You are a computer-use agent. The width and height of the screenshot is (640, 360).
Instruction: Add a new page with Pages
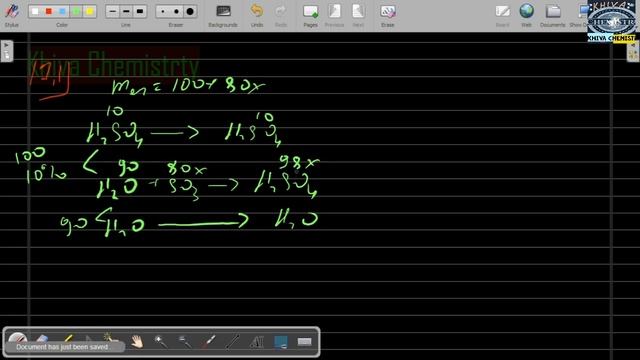coord(310,15)
